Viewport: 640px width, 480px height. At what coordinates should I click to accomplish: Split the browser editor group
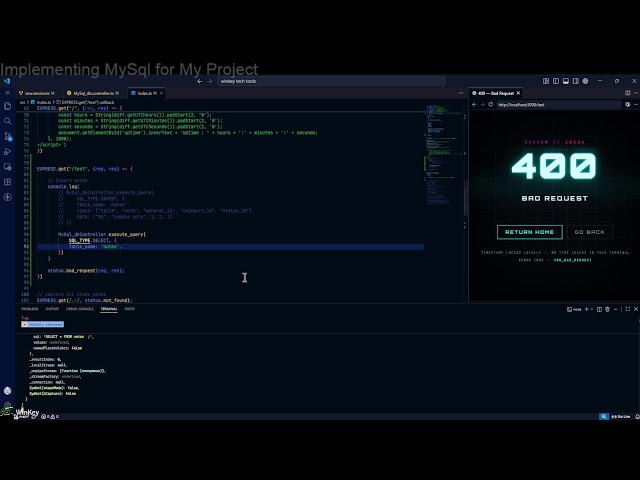[627, 93]
